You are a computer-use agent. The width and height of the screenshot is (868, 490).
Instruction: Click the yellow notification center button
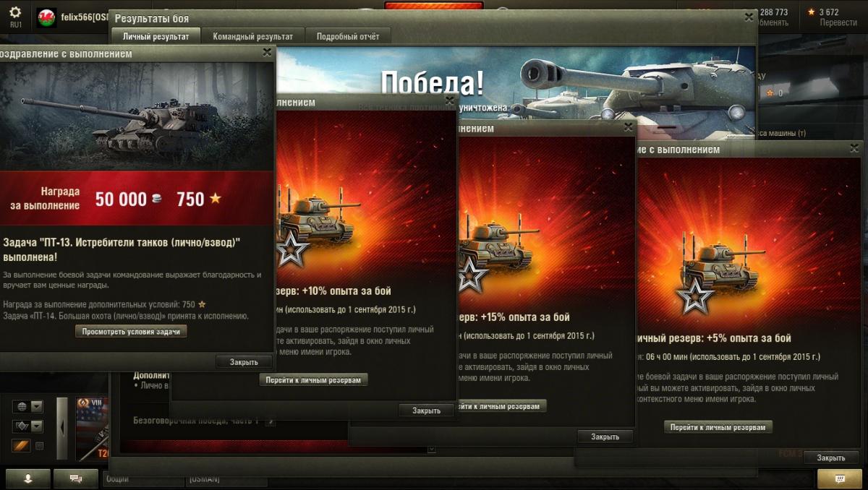pyautogui.click(x=839, y=478)
